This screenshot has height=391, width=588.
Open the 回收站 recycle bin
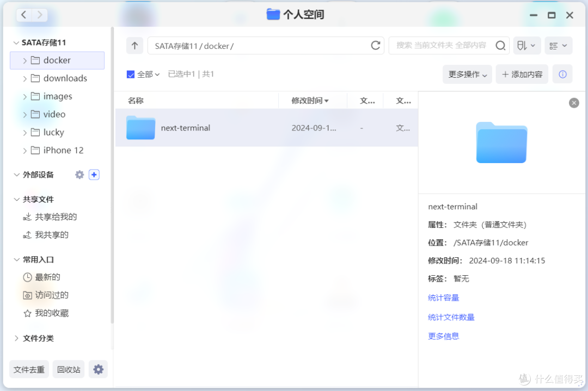click(69, 370)
